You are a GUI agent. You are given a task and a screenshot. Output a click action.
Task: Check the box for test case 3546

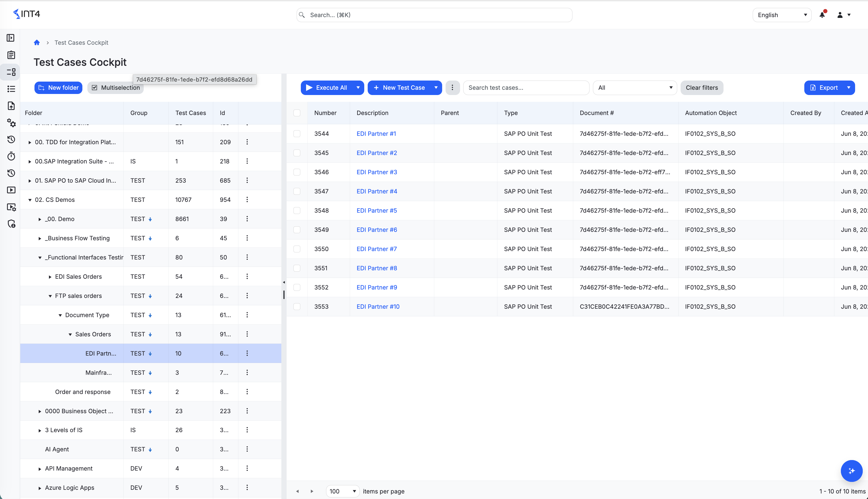[297, 172]
